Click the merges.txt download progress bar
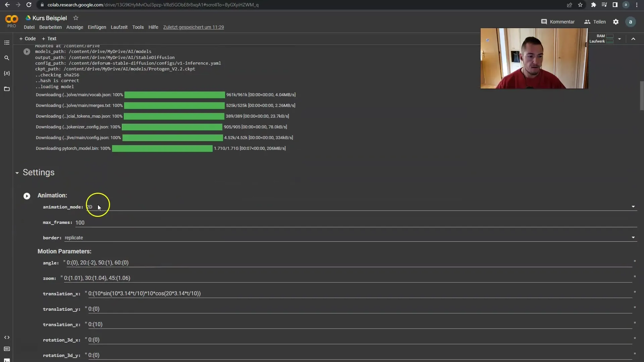This screenshot has width=644, height=362. tap(174, 106)
